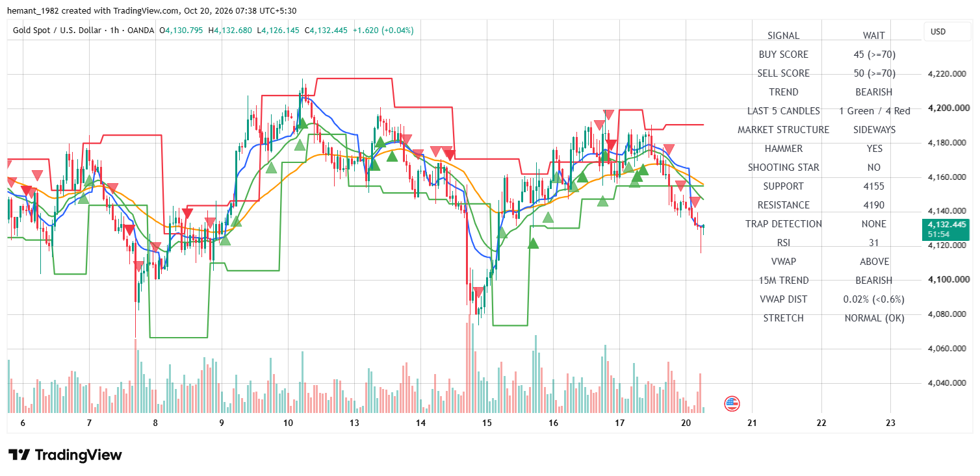Click the WAIT signal value
Viewport: 980px width, 476px height.
[873, 36]
